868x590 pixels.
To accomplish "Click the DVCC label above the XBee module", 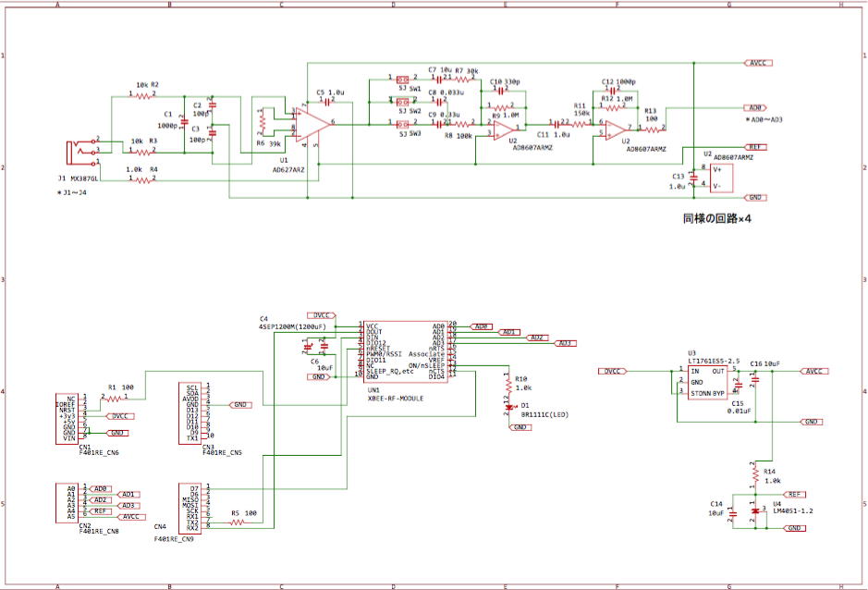I will (x=322, y=315).
